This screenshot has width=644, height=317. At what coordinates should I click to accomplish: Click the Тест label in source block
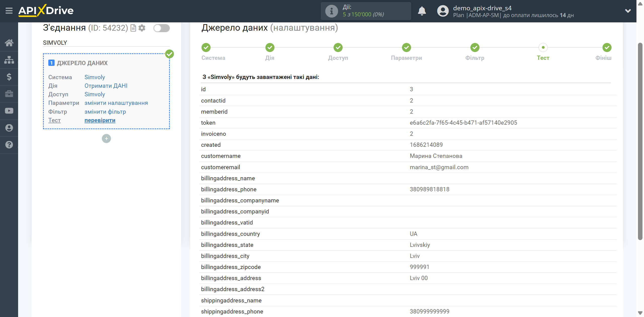click(x=54, y=120)
